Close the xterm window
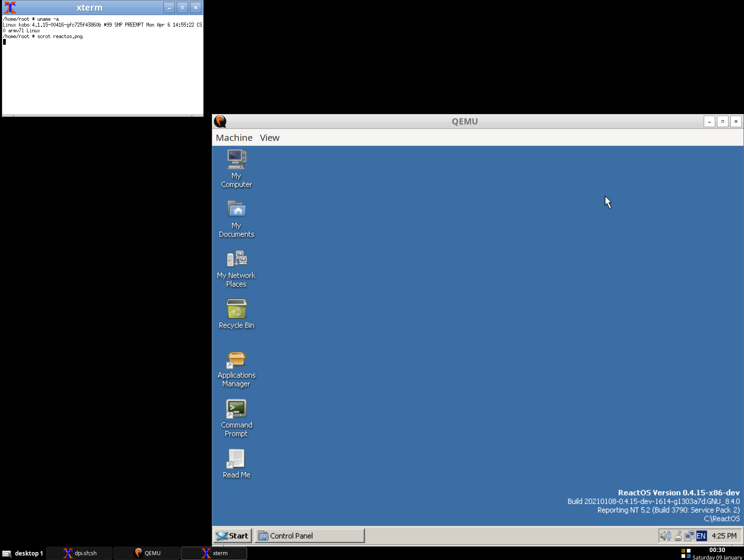This screenshot has height=560, width=744. tap(196, 8)
